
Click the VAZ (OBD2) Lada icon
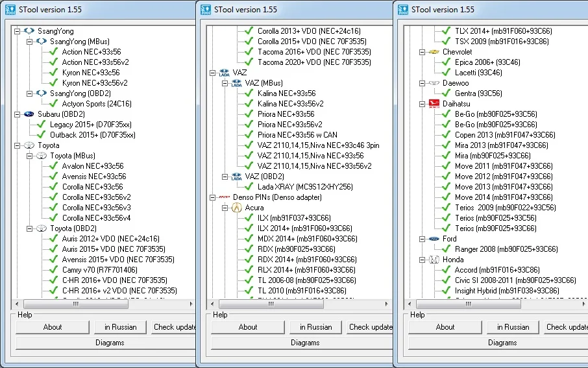coord(237,177)
